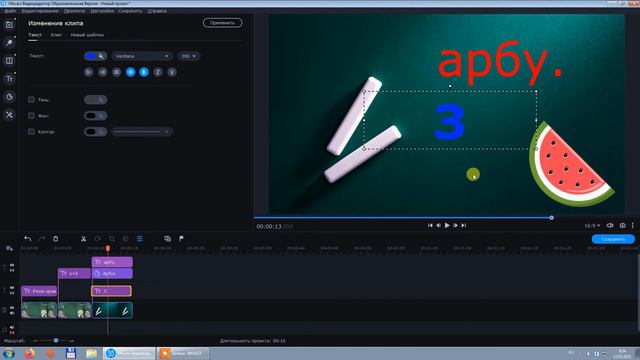Viewport: 640px width, 360px height.
Task: Redo the last undone action
Action: [42, 239]
